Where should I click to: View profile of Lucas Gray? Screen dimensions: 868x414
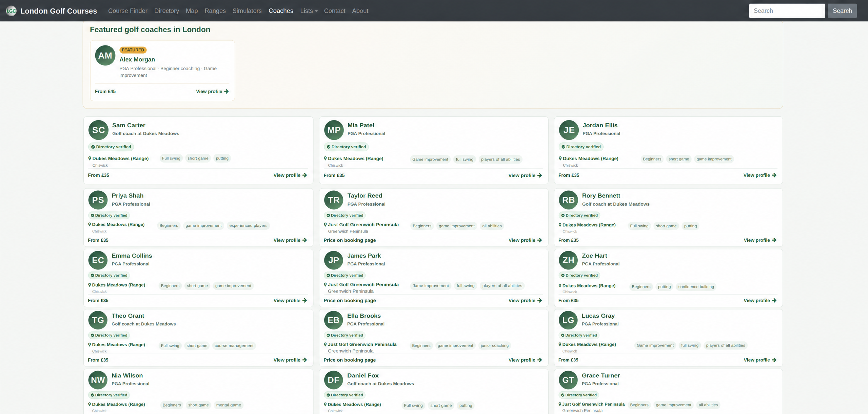(760, 360)
